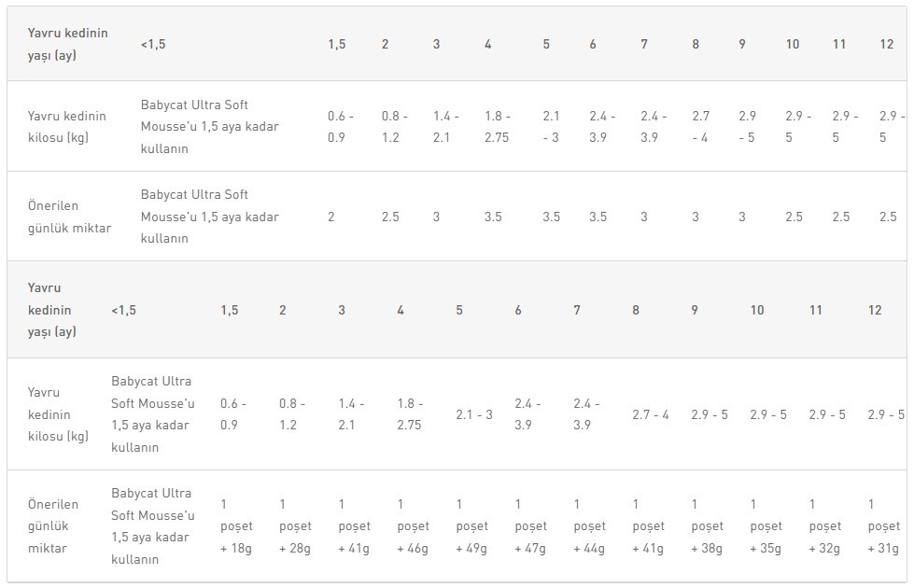Image resolution: width=914 pixels, height=588 pixels.
Task: Select month '12' header in second table
Action: click(875, 310)
